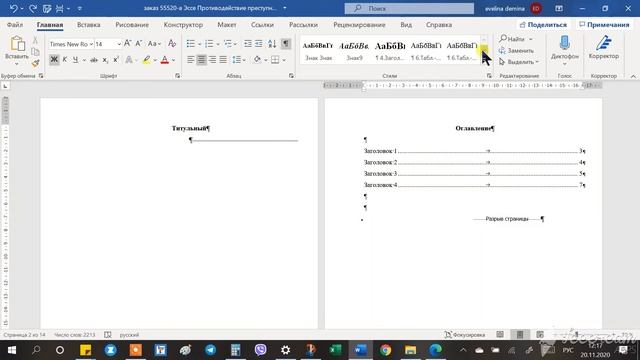Open Excel from the taskbar

[336, 350]
